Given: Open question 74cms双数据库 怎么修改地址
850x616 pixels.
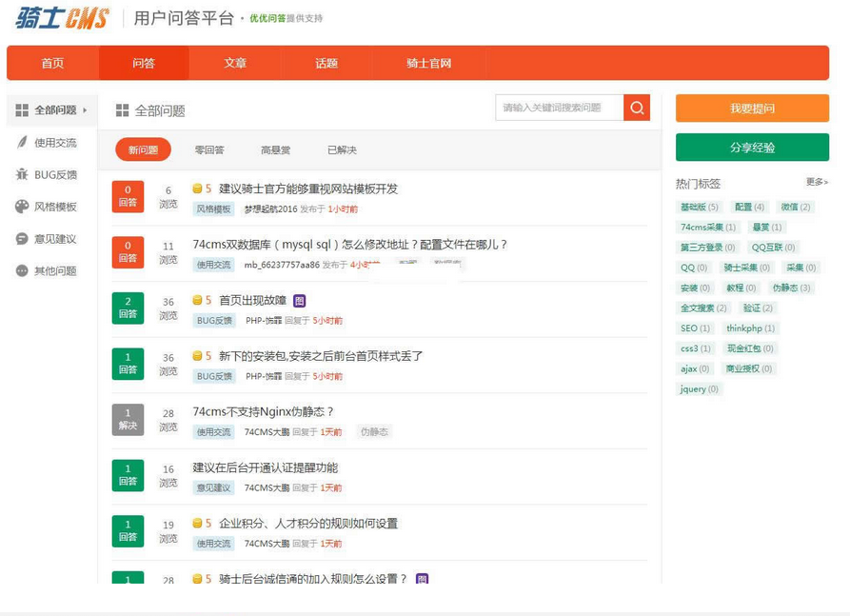Looking at the screenshot, I should tap(349, 245).
